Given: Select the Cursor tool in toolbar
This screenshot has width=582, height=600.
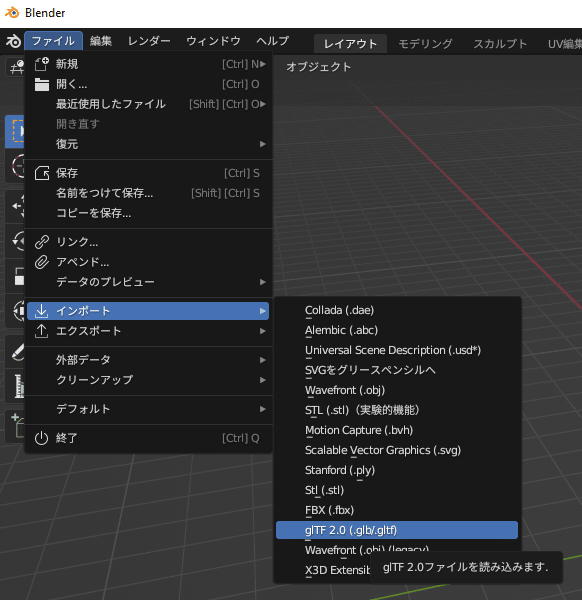Looking at the screenshot, I should click(x=15, y=166).
